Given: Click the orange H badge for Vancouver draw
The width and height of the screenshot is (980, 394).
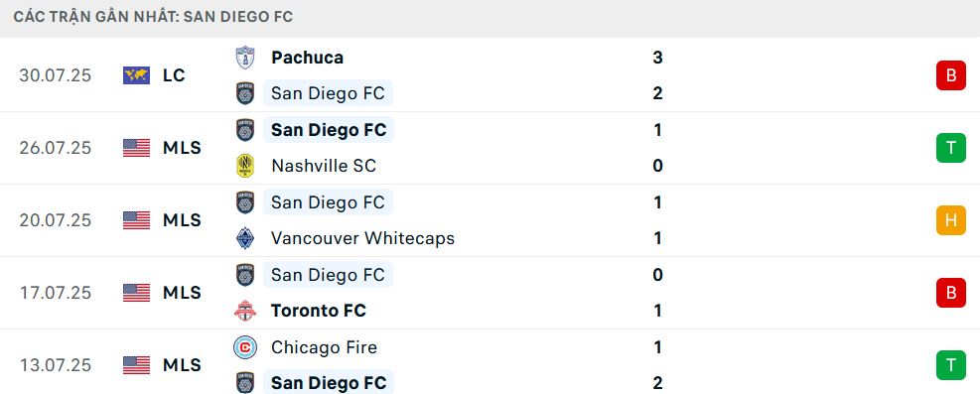Looking at the screenshot, I should pos(950,220).
